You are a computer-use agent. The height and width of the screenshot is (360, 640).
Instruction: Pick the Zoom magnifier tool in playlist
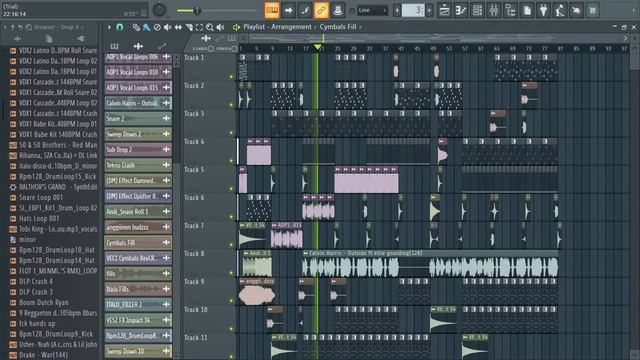pos(210,27)
